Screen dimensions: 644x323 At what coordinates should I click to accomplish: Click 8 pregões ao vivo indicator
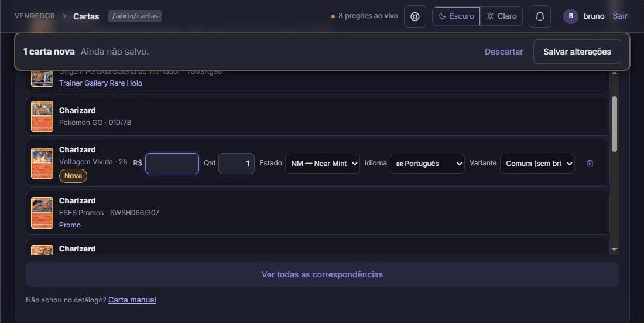point(365,16)
